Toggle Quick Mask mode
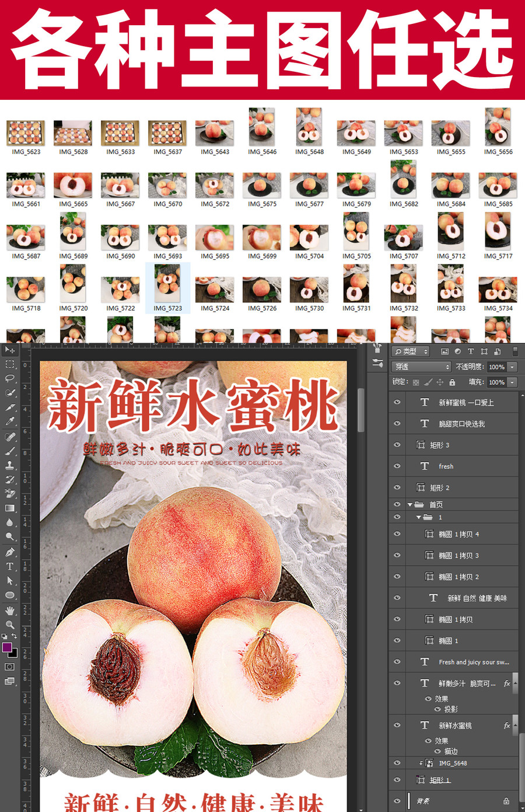 point(10,667)
